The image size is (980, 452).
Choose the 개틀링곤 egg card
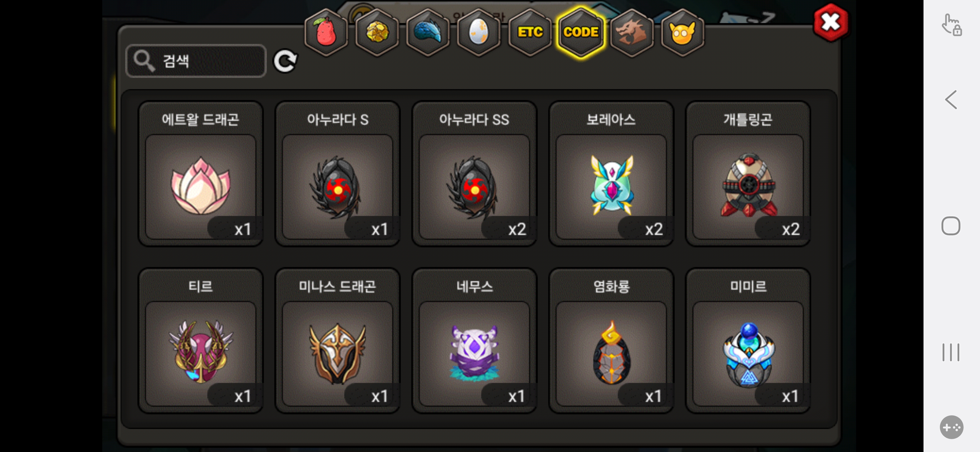coord(748,174)
